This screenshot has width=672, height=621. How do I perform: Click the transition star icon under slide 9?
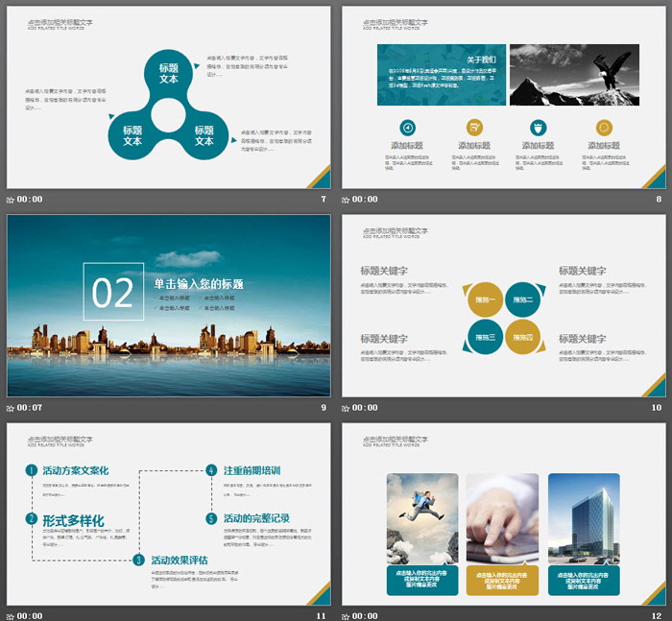point(11,407)
